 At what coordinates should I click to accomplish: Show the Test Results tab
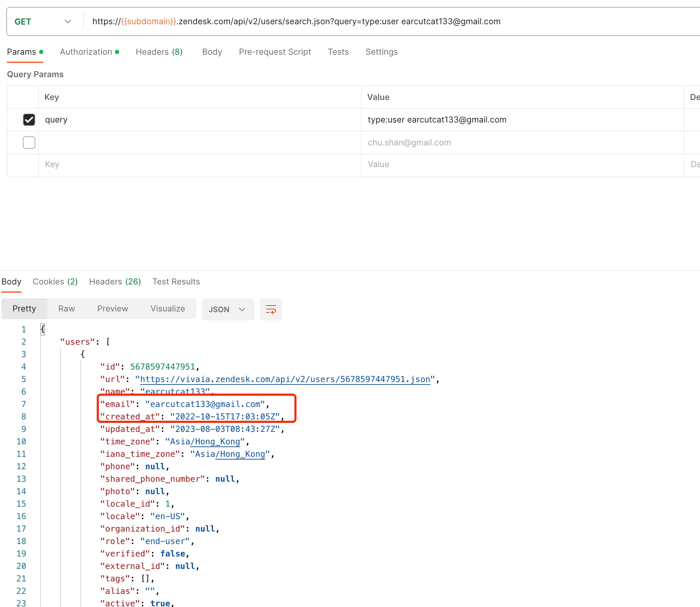176,282
